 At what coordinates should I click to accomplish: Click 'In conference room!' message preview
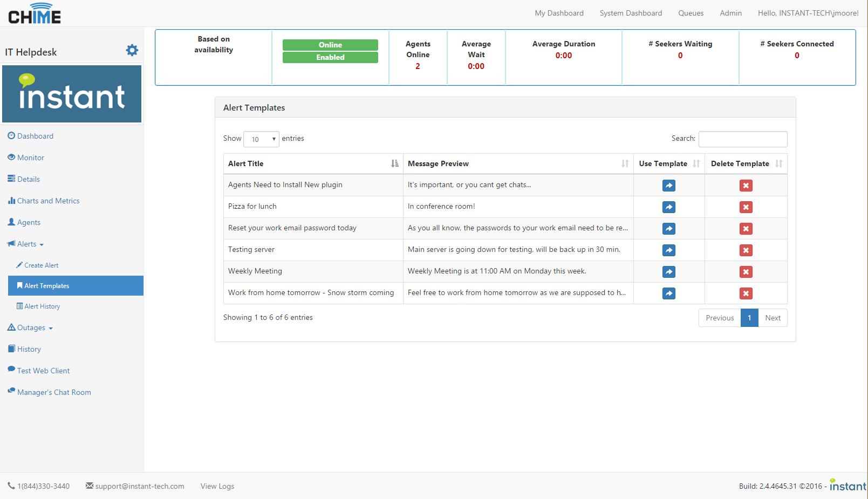441,206
